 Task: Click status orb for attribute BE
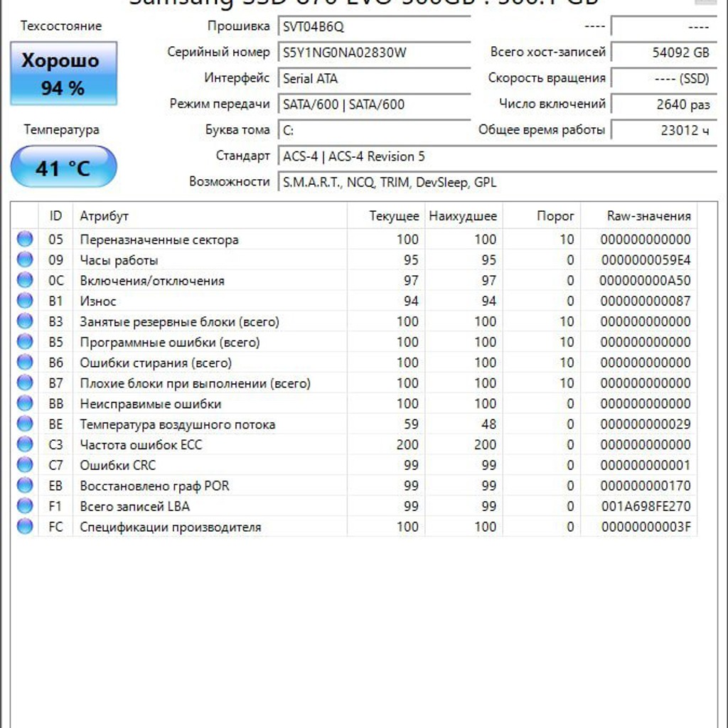point(25,424)
